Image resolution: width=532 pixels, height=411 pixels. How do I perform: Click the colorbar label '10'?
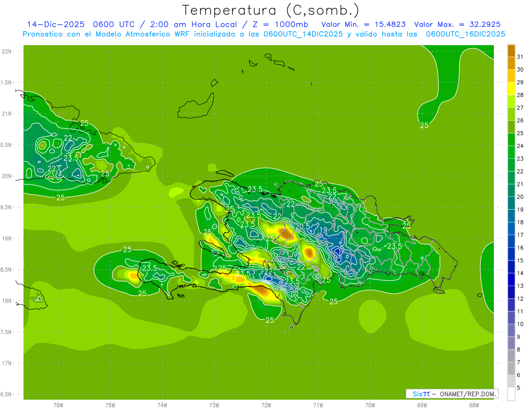[520, 324]
